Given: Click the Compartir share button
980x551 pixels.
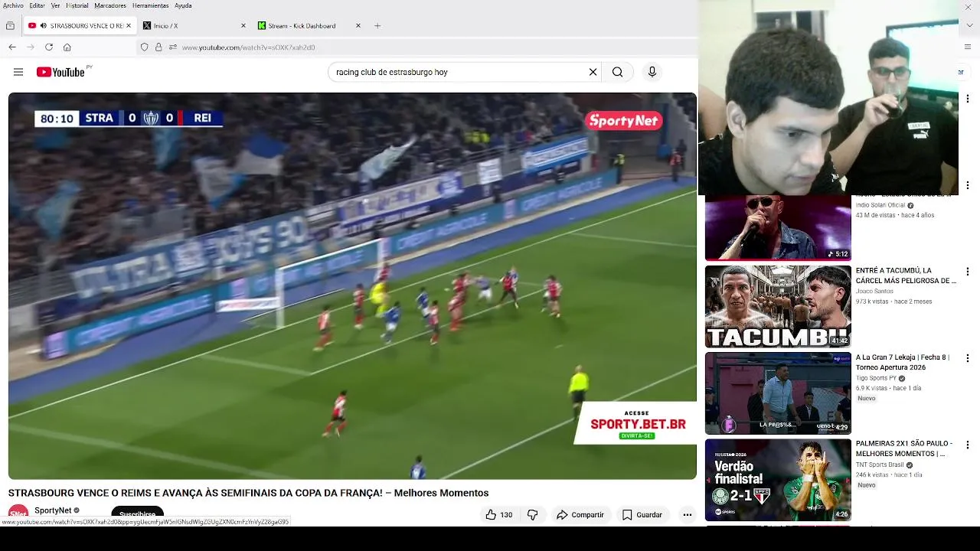Looking at the screenshot, I should point(580,515).
